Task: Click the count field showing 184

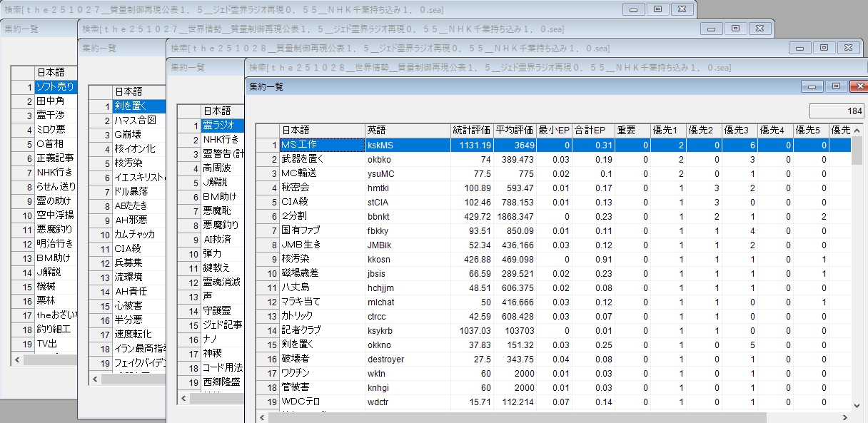Action: tap(837, 111)
